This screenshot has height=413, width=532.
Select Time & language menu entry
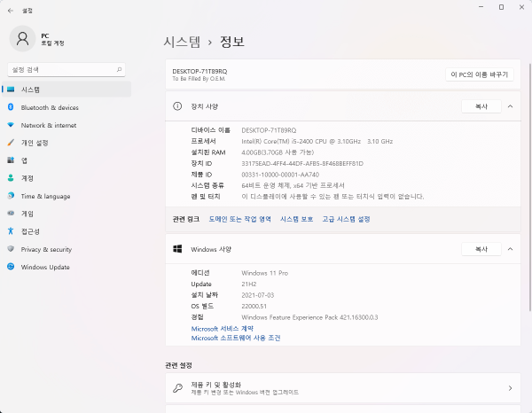66,196
